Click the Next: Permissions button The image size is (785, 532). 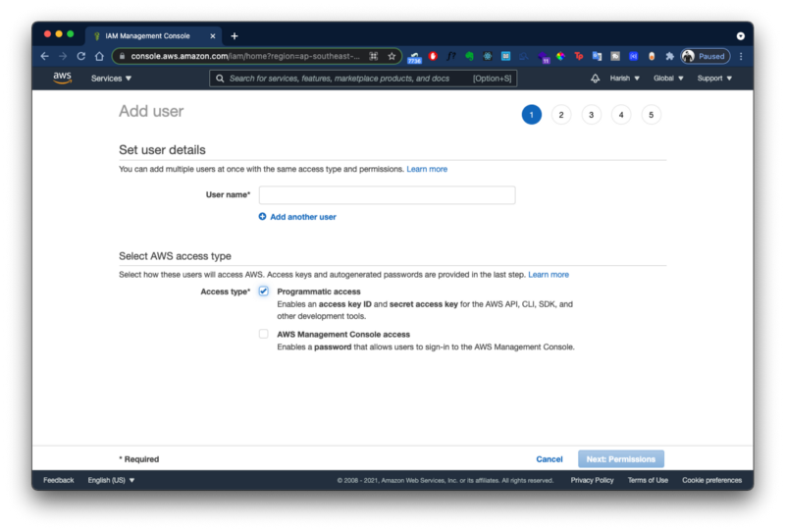point(621,458)
